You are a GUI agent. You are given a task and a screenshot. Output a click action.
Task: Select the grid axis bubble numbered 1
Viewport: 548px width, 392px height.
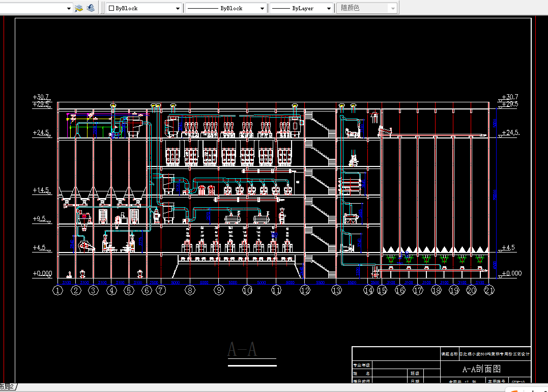tap(57, 290)
